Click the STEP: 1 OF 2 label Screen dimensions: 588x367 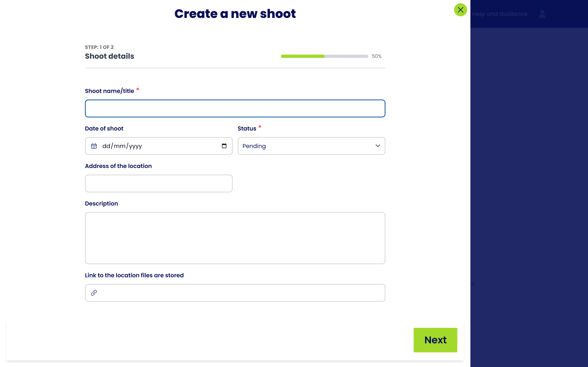(x=99, y=47)
